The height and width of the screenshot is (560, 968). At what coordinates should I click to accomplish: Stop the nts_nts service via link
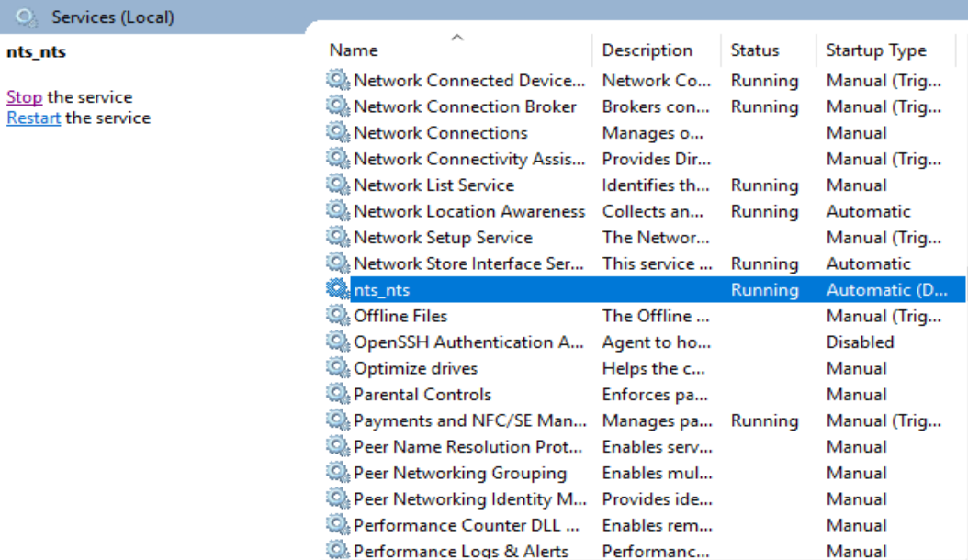click(x=24, y=97)
